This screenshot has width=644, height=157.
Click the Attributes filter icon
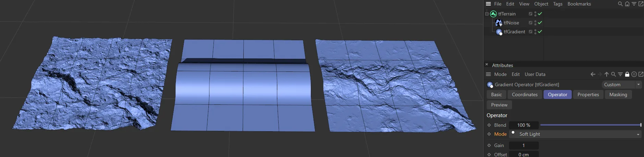620,74
